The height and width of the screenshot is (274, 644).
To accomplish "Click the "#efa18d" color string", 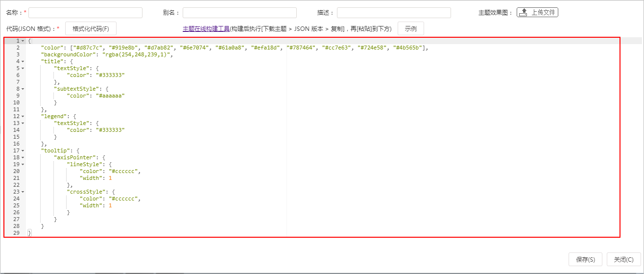I will 266,48.
